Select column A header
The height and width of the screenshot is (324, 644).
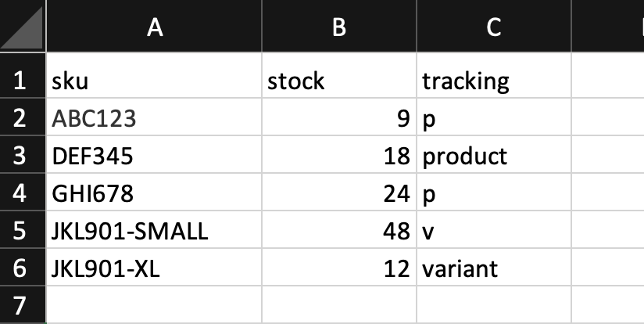tap(154, 26)
